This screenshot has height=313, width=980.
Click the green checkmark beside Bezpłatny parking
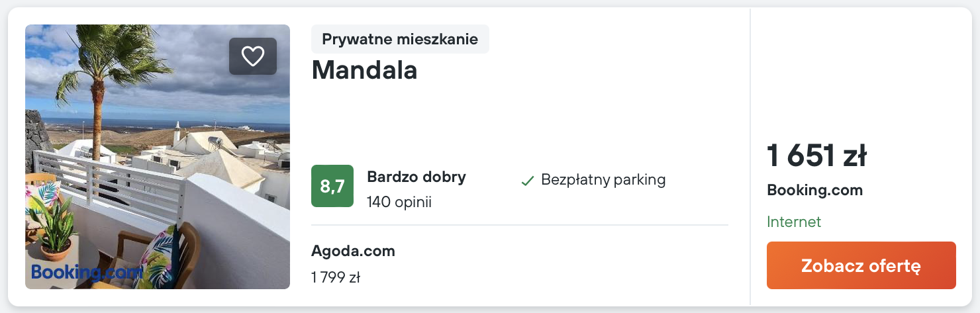(527, 181)
